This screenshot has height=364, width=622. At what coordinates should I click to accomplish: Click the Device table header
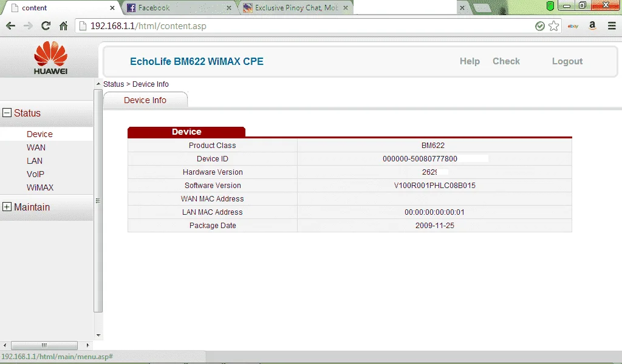pos(186,132)
